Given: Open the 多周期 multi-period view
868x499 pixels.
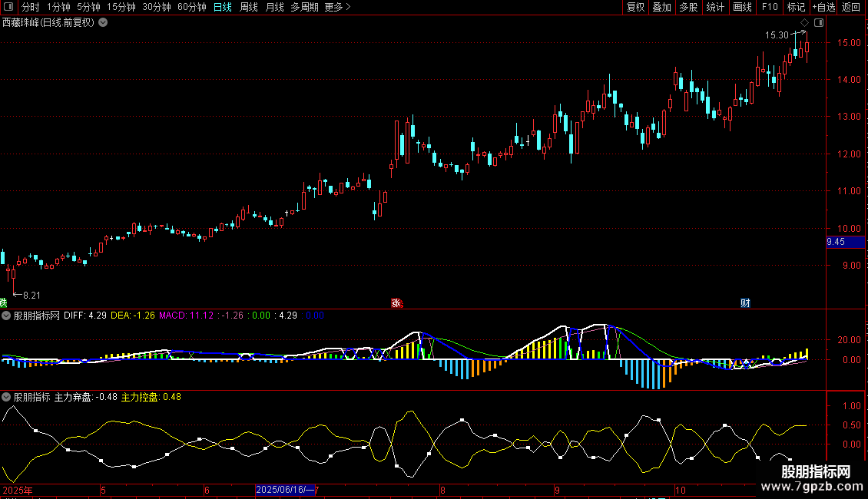Looking at the screenshot, I should [304, 7].
